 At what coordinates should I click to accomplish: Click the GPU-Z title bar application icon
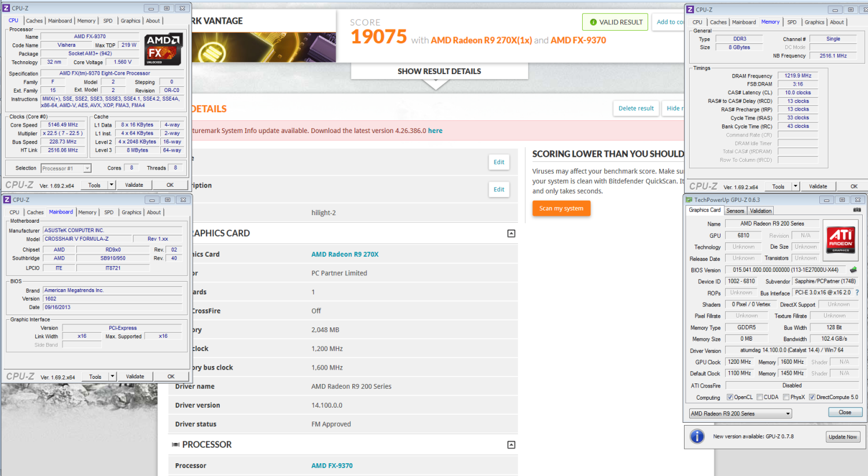click(x=689, y=200)
